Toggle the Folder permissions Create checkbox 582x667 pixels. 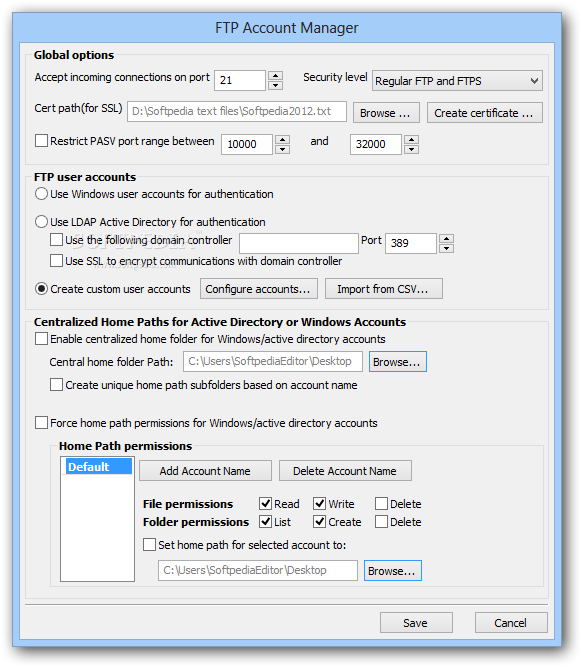tap(320, 522)
